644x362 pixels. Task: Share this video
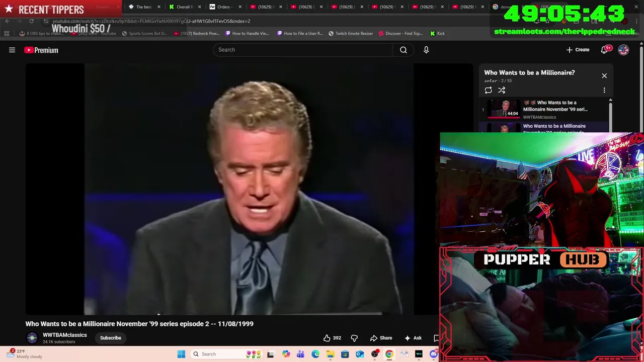381,338
